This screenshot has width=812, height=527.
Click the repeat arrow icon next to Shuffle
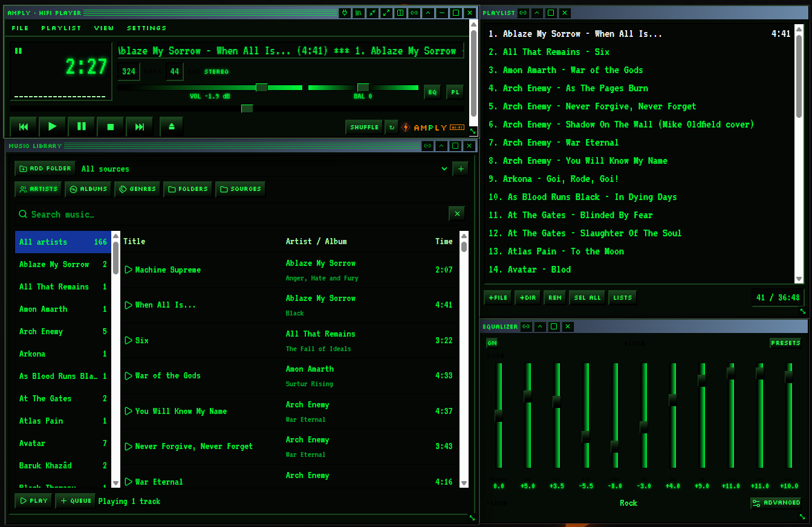click(392, 127)
